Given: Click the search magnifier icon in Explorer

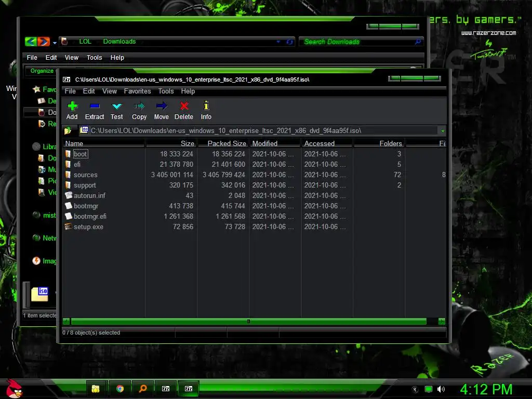Looking at the screenshot, I should click(418, 42).
